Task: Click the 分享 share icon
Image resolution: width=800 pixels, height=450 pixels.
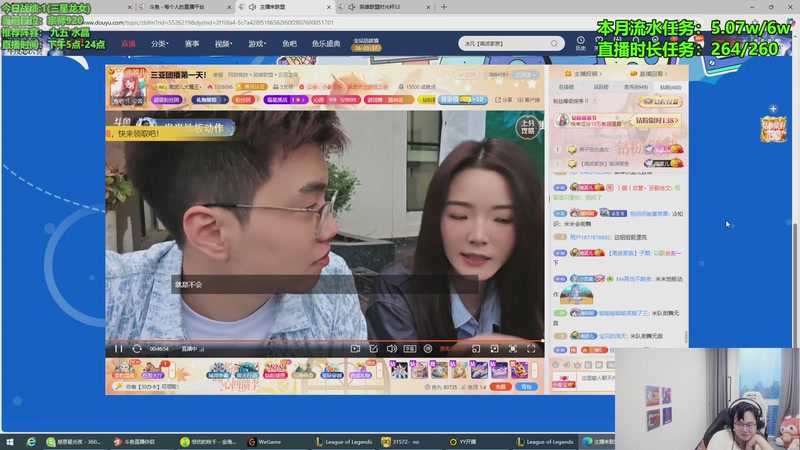Action: (x=504, y=100)
